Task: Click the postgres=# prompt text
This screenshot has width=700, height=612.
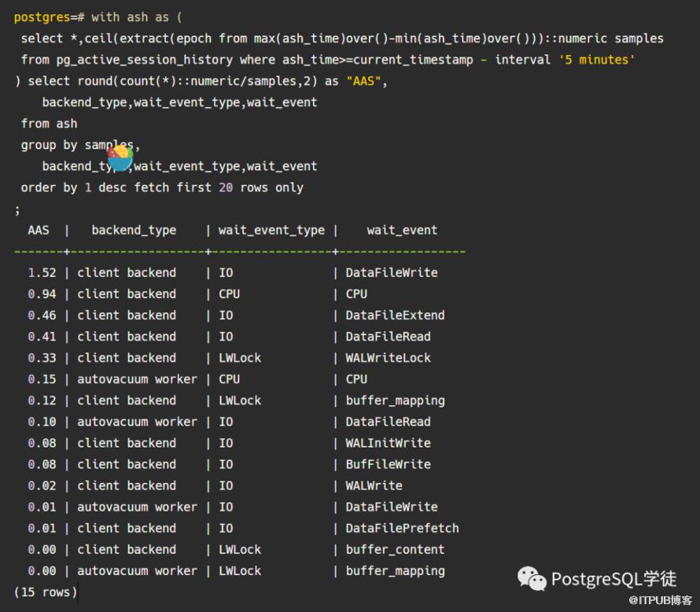Action: (49, 17)
